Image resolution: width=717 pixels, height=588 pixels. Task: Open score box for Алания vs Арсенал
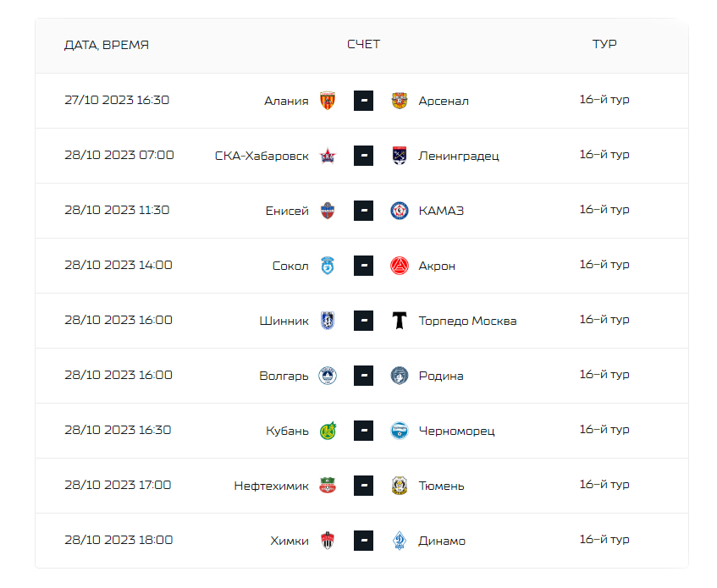363,101
